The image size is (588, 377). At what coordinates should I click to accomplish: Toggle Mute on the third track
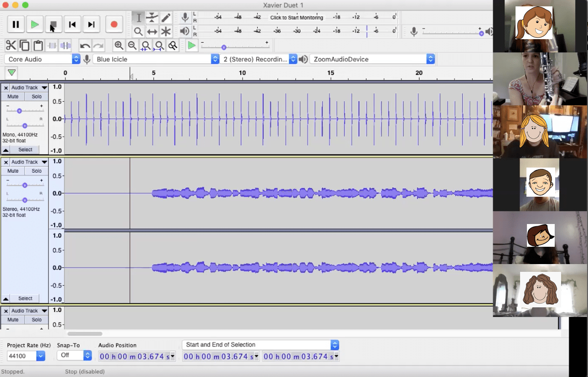click(x=13, y=320)
